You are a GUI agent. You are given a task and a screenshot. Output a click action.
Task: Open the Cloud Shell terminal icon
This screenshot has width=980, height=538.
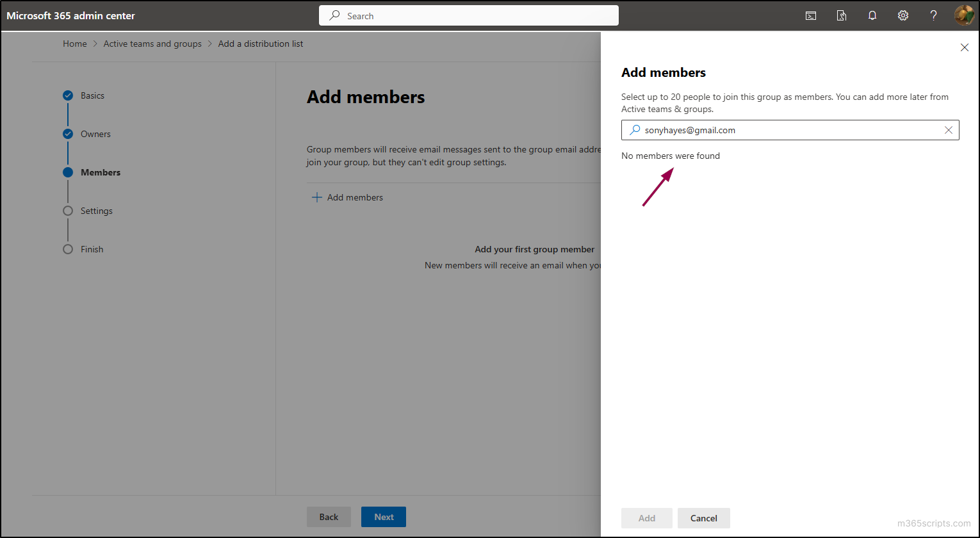point(811,15)
